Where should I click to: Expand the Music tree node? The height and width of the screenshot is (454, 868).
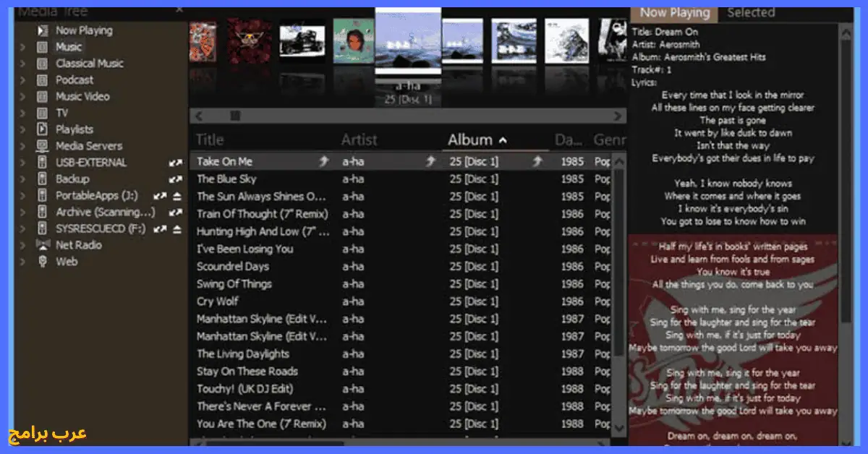[22, 47]
